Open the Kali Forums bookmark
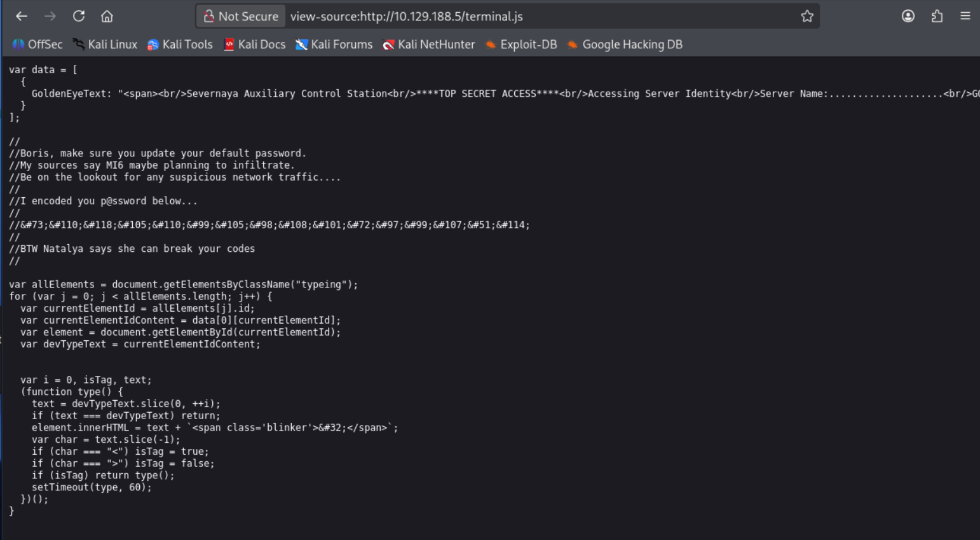 click(334, 45)
